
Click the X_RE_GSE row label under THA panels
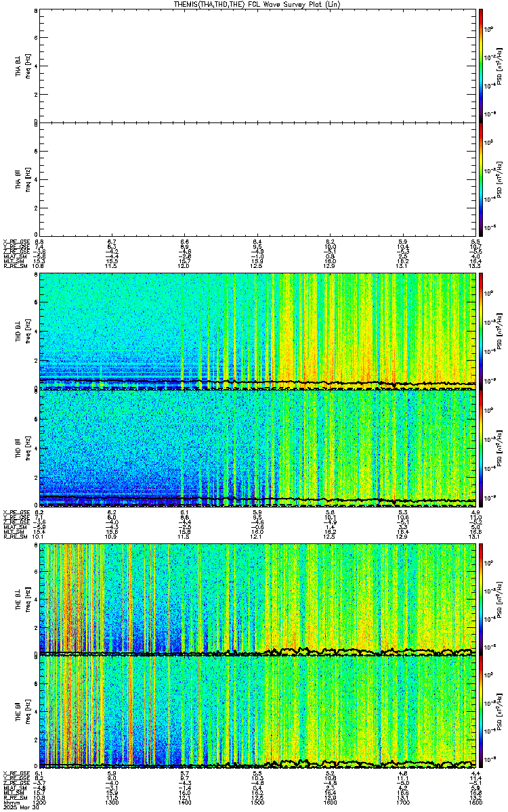click(x=15, y=242)
